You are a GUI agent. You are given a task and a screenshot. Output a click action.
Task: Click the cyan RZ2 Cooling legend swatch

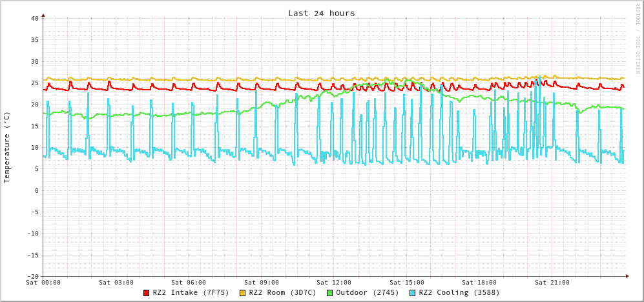pos(413,293)
